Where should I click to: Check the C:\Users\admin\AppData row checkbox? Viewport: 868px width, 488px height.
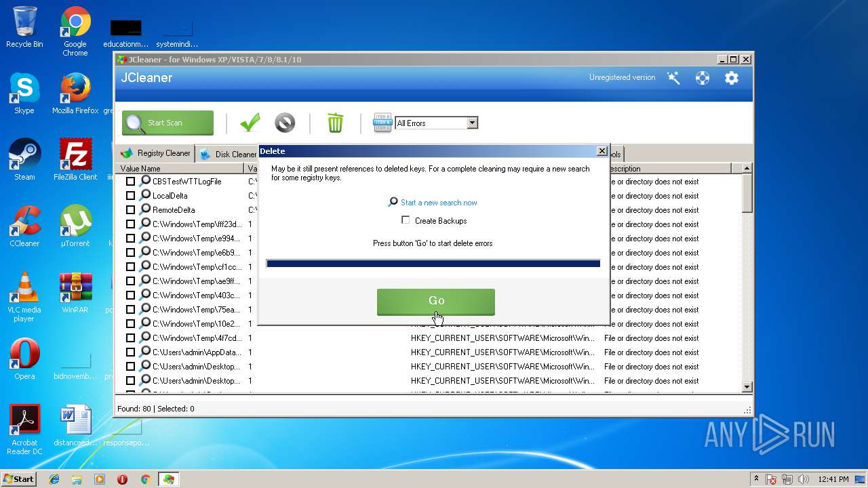coord(130,352)
